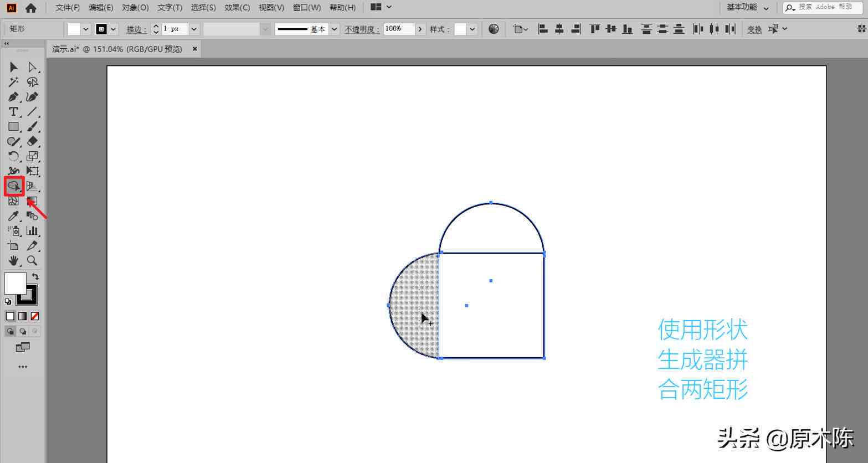The height and width of the screenshot is (463, 868).
Task: Select the Column Graph tool
Action: pyautogui.click(x=33, y=231)
